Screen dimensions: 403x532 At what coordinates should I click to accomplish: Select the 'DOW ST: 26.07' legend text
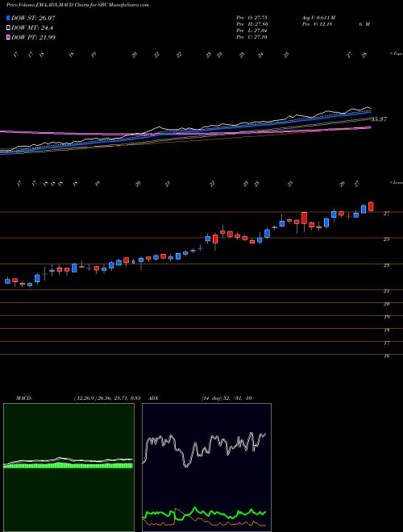pos(33,19)
